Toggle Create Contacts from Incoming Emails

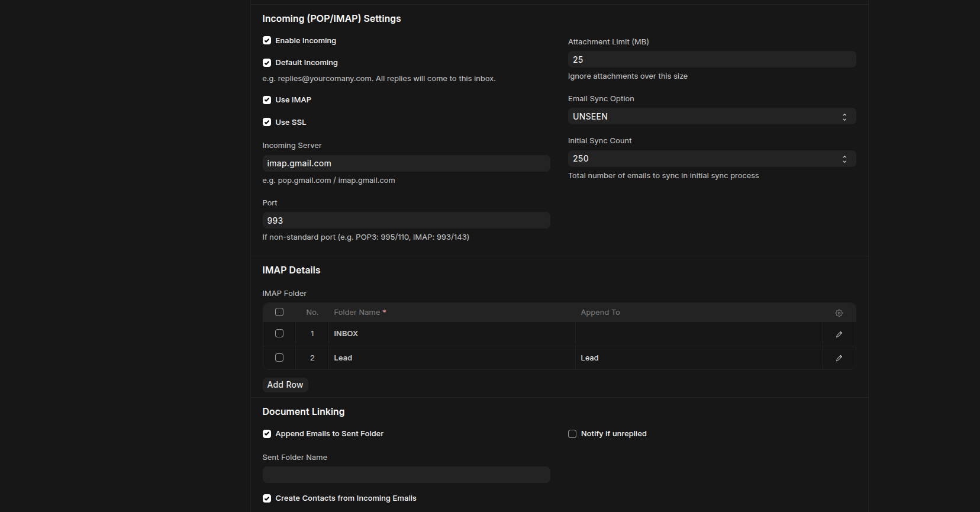click(267, 498)
